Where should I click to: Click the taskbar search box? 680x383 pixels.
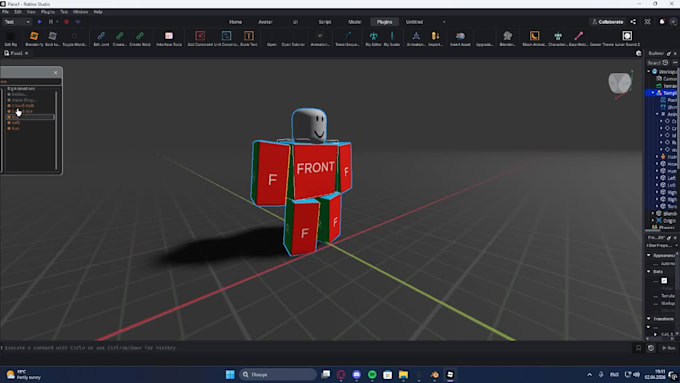278,374
